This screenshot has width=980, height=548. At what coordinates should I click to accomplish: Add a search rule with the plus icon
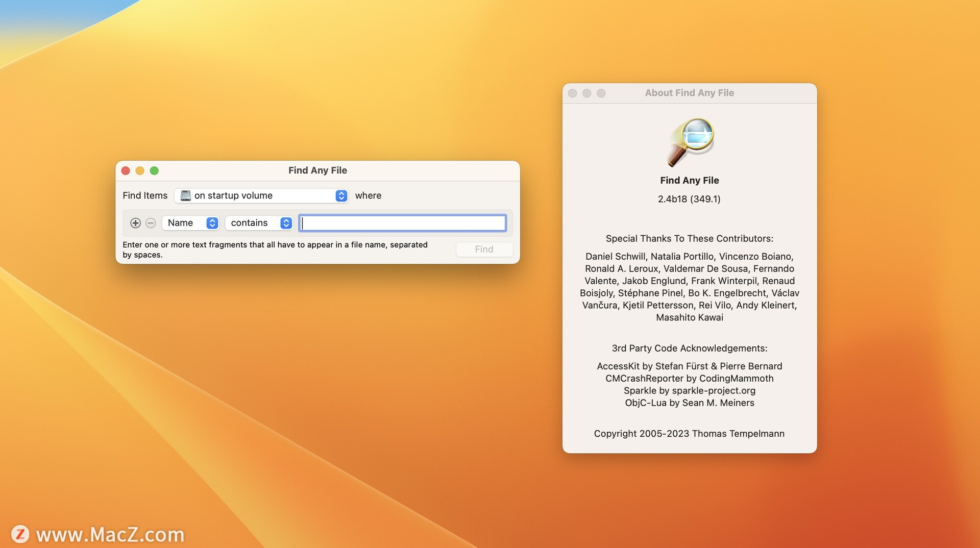(135, 223)
